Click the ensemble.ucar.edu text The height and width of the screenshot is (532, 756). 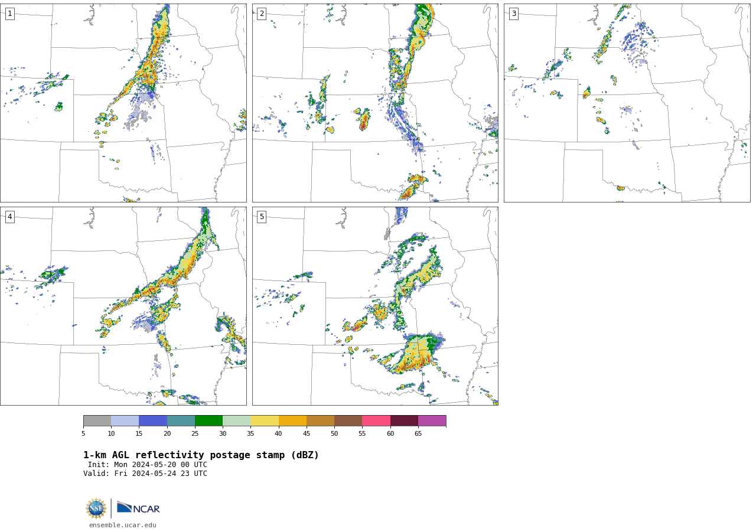click(123, 525)
